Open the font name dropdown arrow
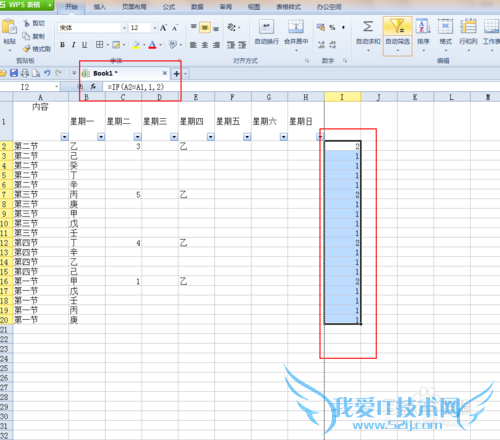This screenshot has height=440, width=500. [x=124, y=28]
